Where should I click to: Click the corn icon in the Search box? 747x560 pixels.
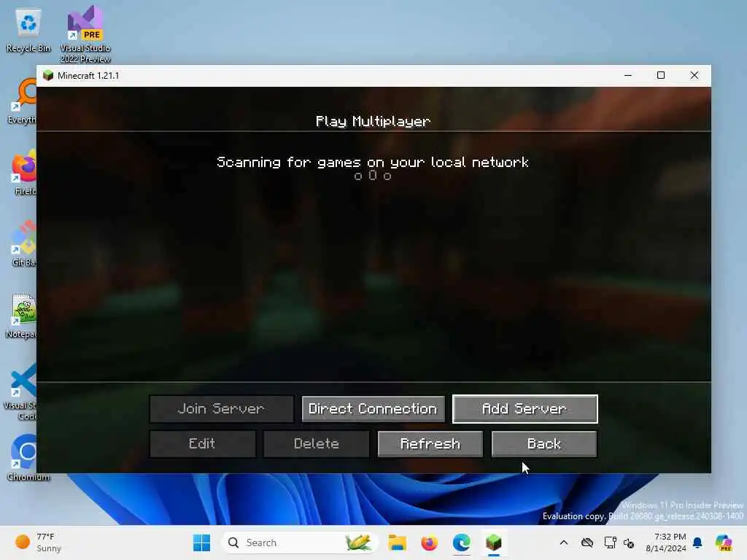[x=357, y=542]
